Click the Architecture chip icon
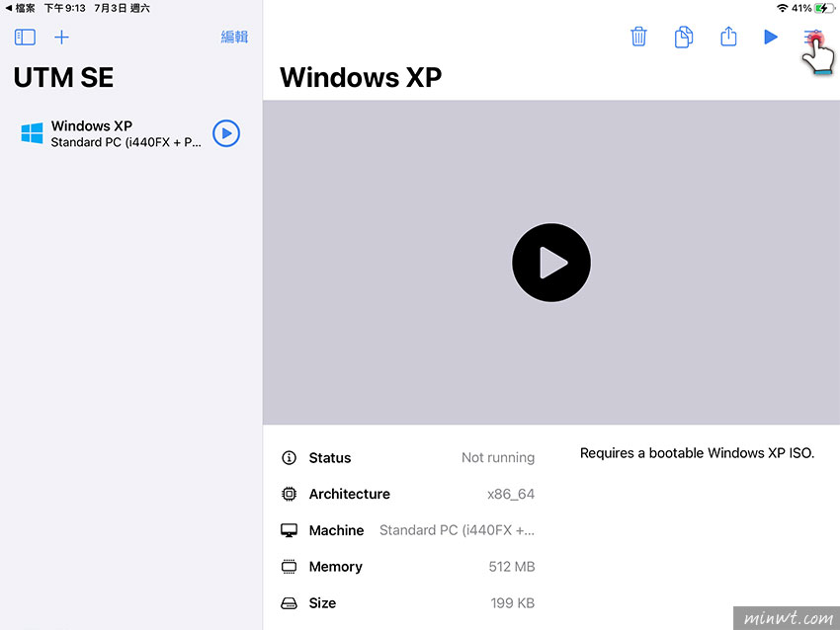The width and height of the screenshot is (840, 630). pos(289,494)
